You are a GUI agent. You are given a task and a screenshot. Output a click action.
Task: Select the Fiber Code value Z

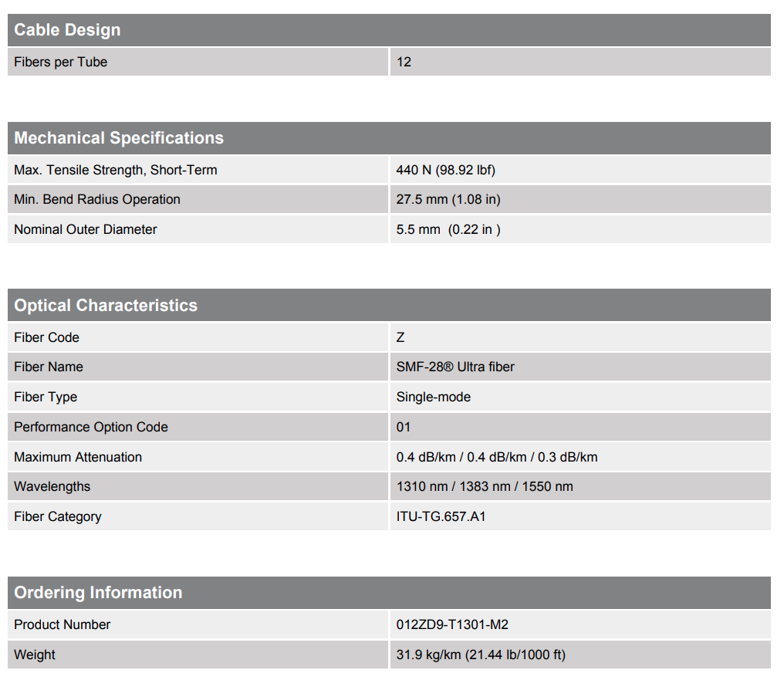(x=400, y=337)
